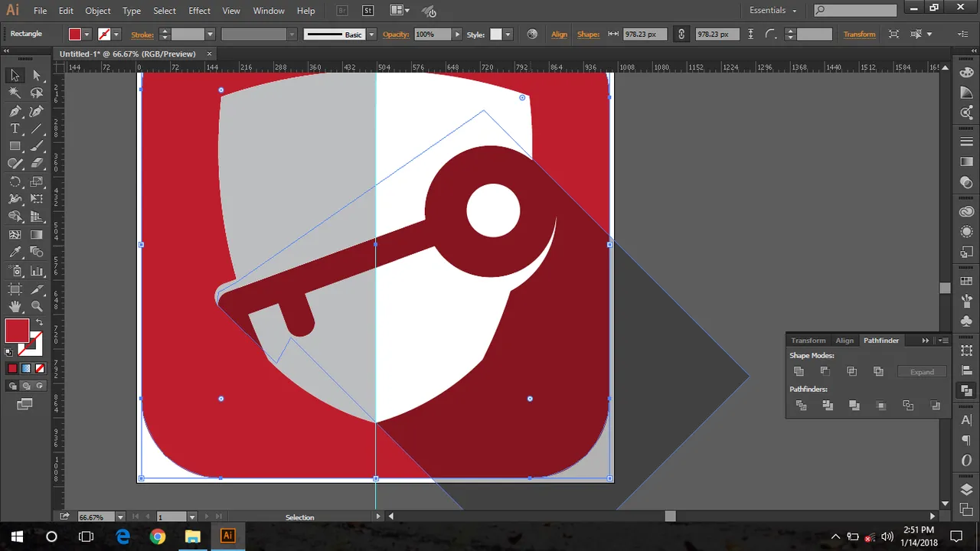Open the Object menu
Image resolution: width=980 pixels, height=551 pixels.
98,11
